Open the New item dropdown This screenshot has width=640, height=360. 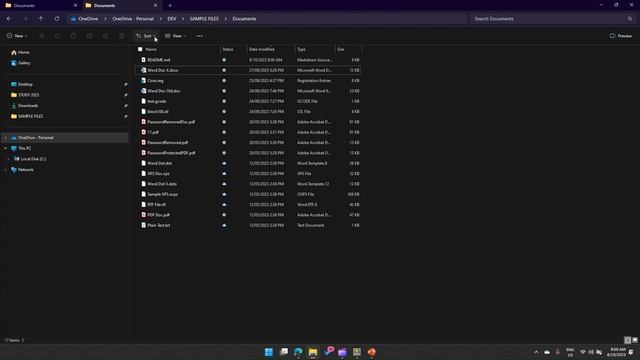click(x=17, y=36)
